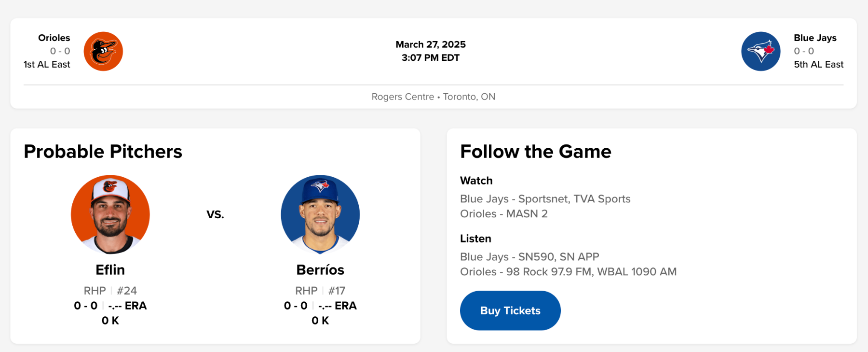Click the Probable Pitchers heading
Image resolution: width=868 pixels, height=352 pixels.
(103, 152)
